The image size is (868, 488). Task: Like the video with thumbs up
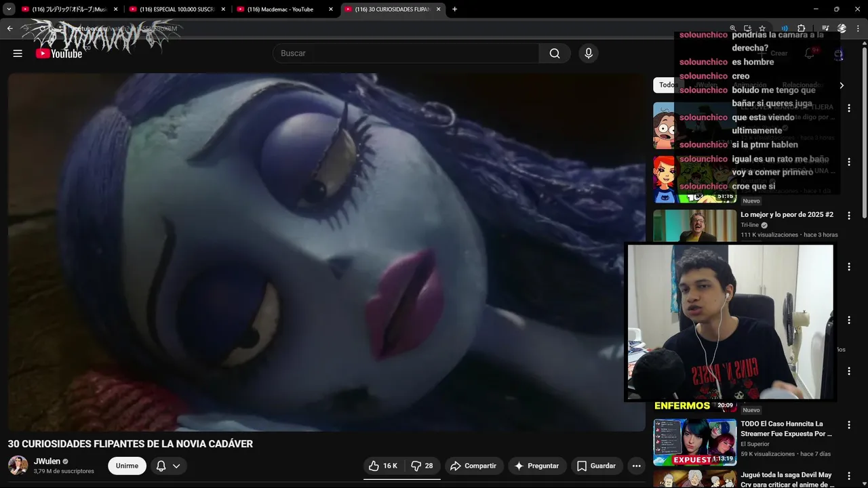click(x=383, y=466)
